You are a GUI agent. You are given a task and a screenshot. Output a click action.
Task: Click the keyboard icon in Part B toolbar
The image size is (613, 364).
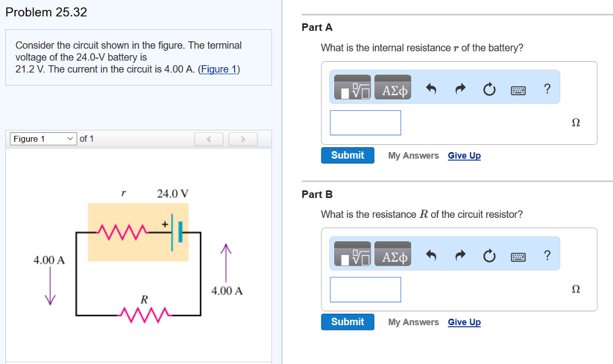click(x=518, y=256)
